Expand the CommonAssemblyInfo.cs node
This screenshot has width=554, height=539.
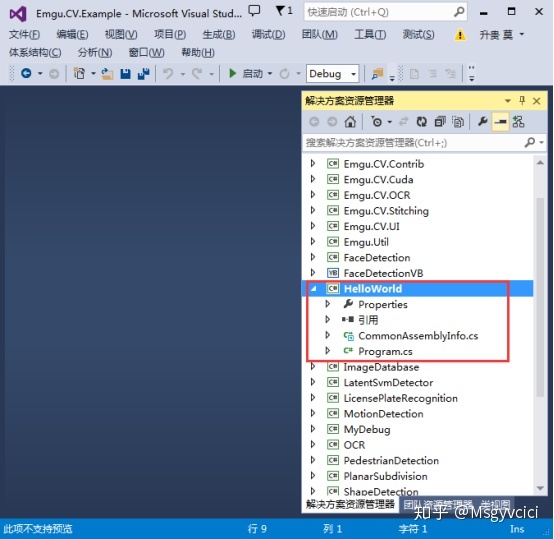(328, 335)
